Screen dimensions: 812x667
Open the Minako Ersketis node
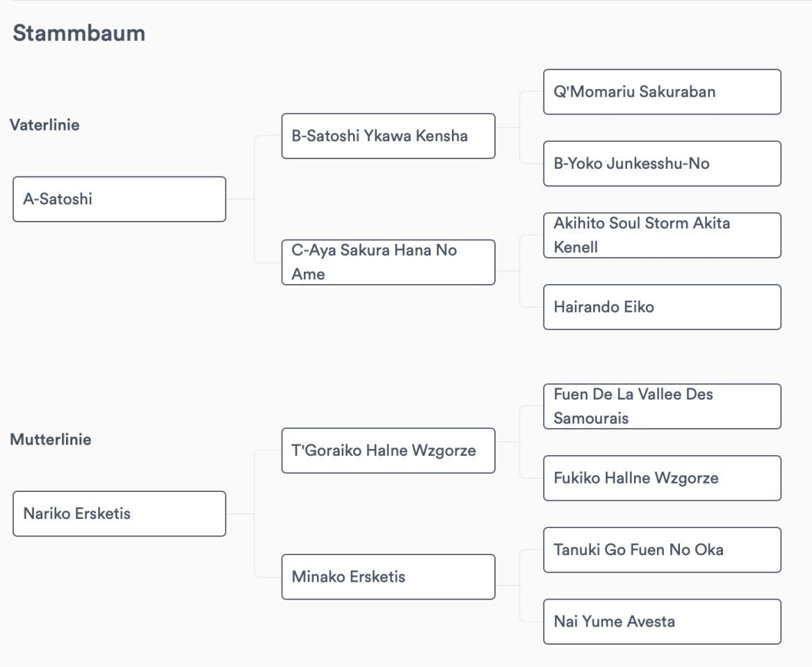pyautogui.click(x=388, y=577)
